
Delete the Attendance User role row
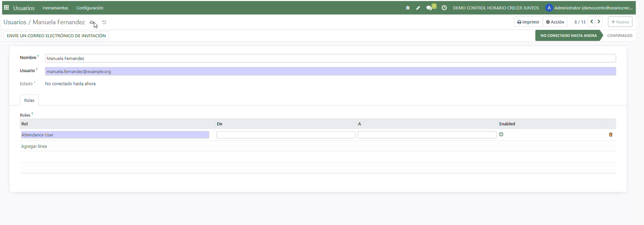click(610, 135)
